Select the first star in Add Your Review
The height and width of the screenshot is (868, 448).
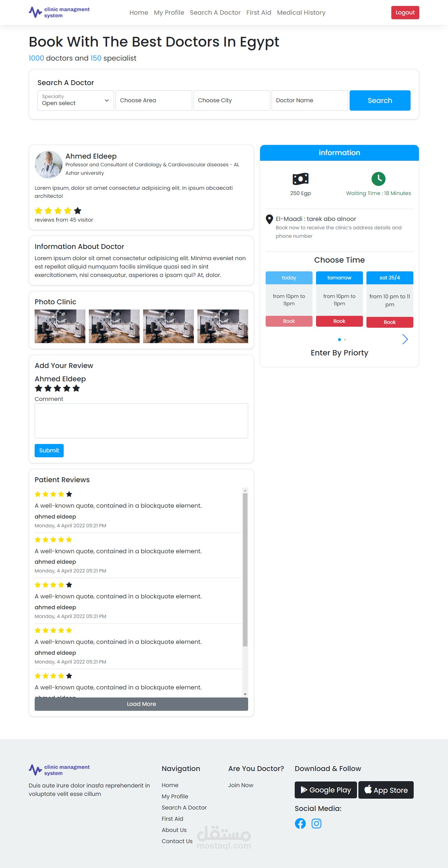38,388
